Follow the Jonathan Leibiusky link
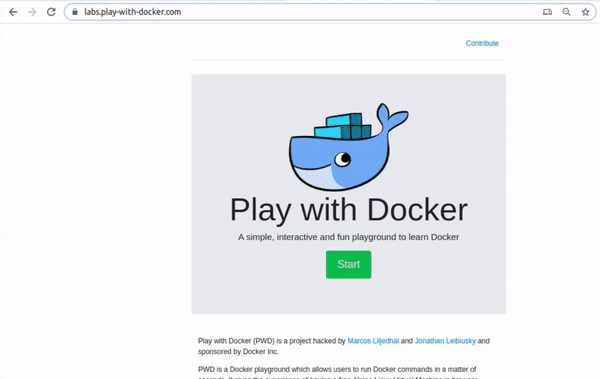The image size is (600, 379). click(x=445, y=341)
